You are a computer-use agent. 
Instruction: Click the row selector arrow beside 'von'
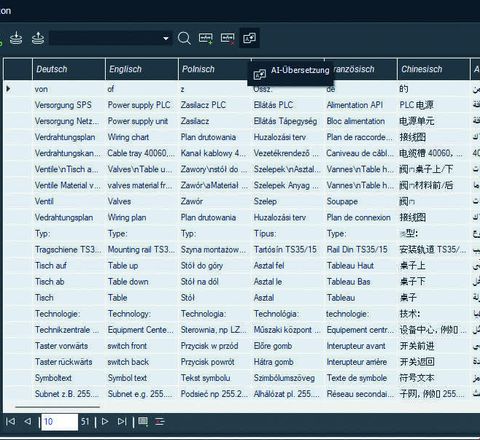tap(8, 89)
